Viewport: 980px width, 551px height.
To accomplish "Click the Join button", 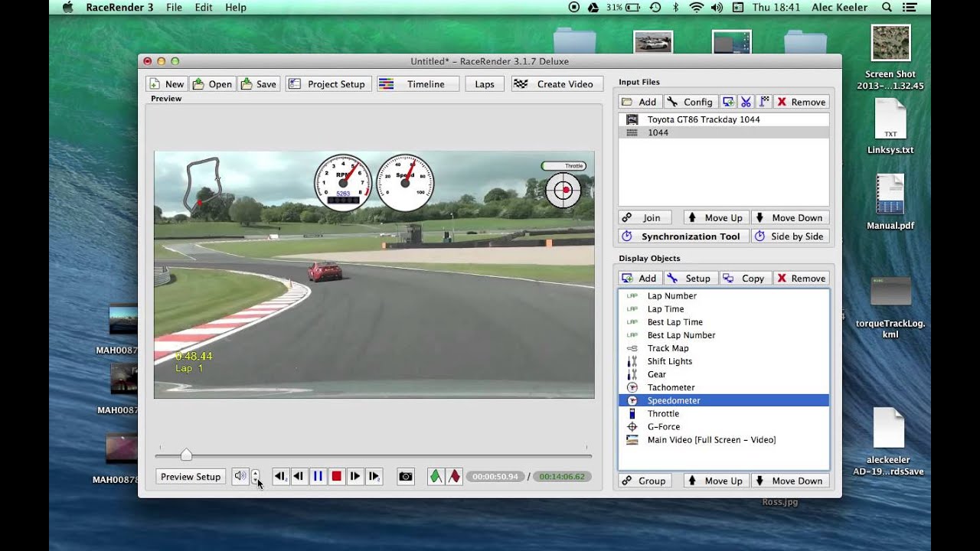I will [x=643, y=217].
